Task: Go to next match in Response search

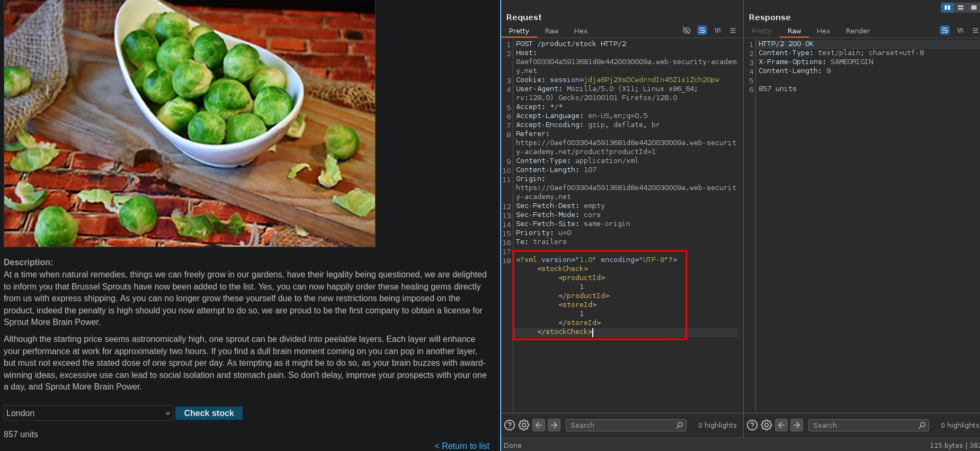Action: click(x=796, y=425)
